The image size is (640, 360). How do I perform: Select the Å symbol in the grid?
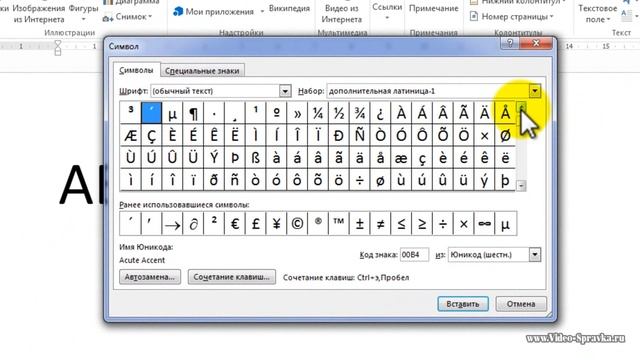pos(505,113)
